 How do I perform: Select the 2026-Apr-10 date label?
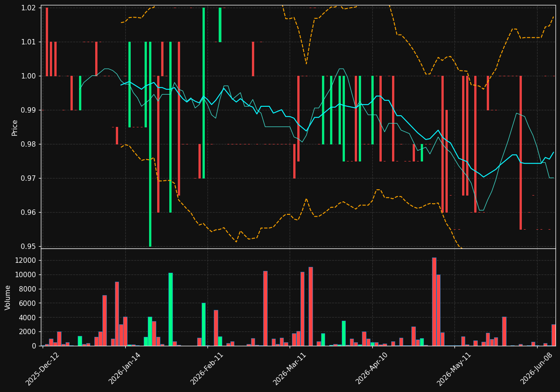(373, 369)
